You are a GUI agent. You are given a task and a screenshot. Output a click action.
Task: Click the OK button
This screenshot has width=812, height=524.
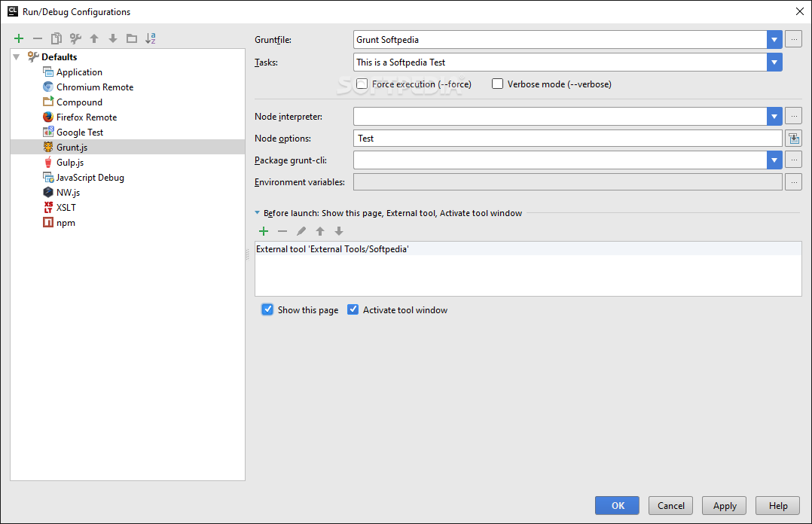618,505
